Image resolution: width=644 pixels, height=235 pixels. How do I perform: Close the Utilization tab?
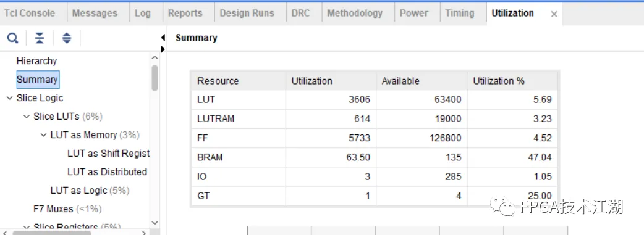click(554, 14)
